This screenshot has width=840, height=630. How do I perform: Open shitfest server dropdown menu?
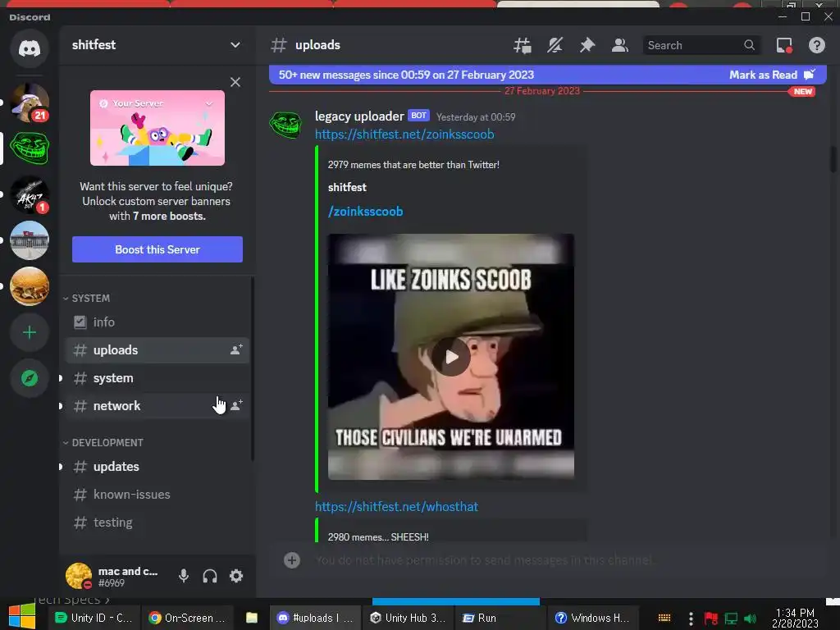coord(235,45)
